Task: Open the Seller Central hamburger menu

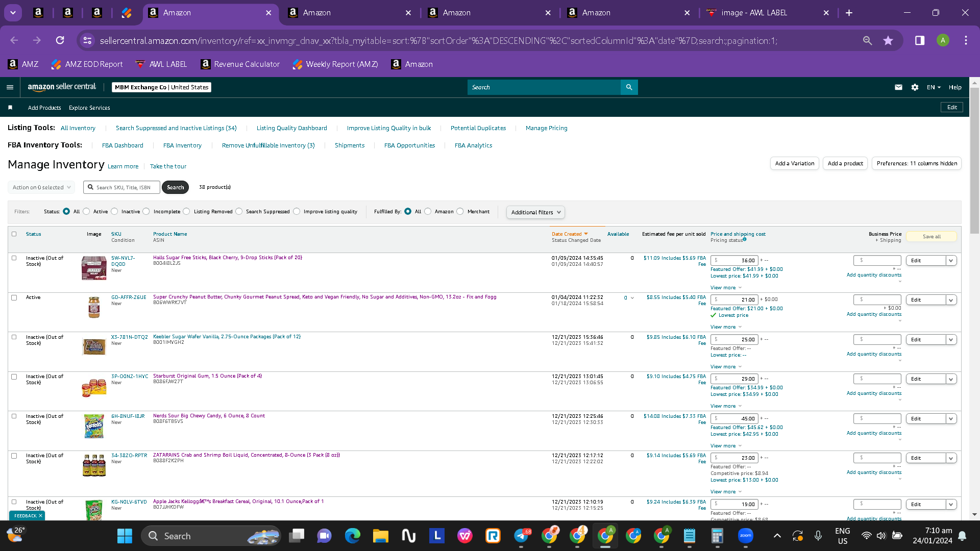Action: (10, 87)
